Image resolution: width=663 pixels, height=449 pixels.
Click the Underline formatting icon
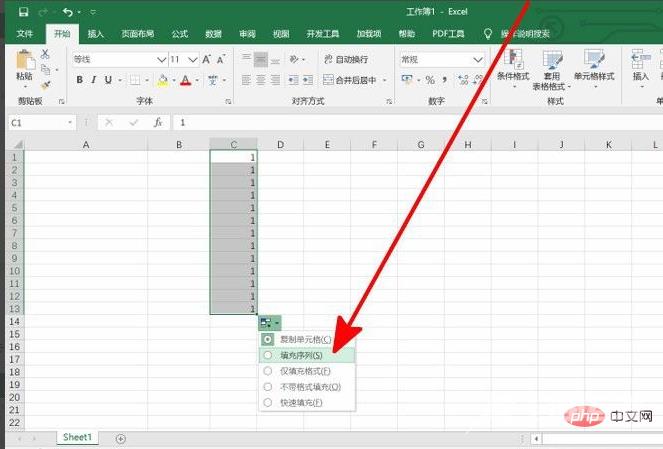point(108,80)
